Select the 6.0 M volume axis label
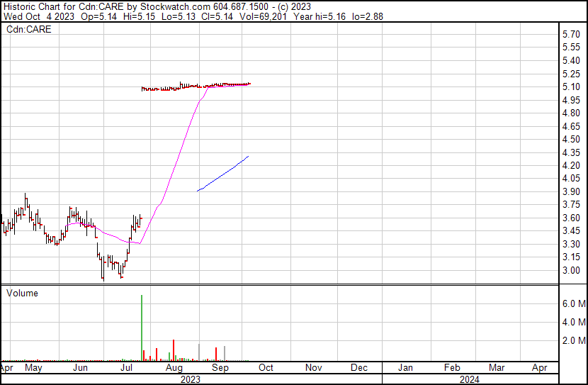The image size is (588, 385). pos(572,303)
